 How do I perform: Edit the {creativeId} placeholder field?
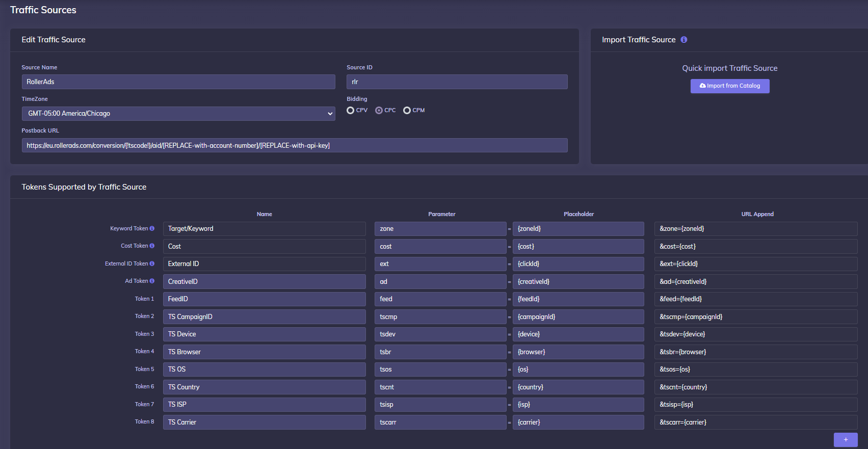click(578, 282)
